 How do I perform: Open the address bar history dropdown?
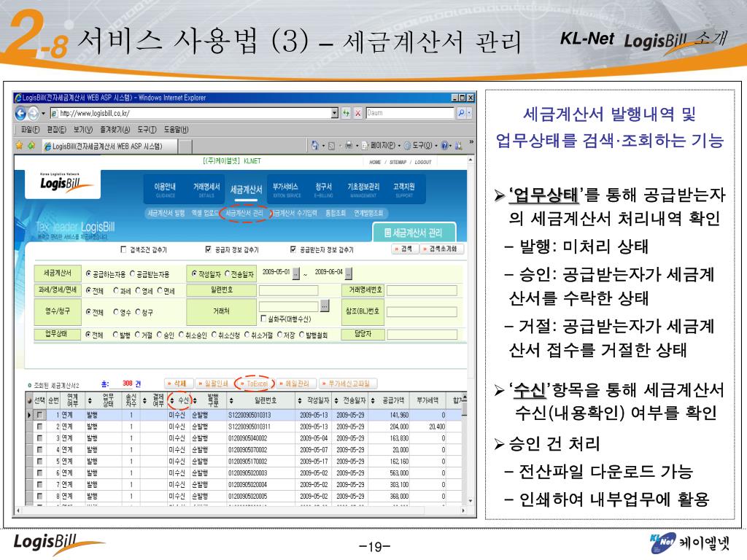(x=334, y=113)
